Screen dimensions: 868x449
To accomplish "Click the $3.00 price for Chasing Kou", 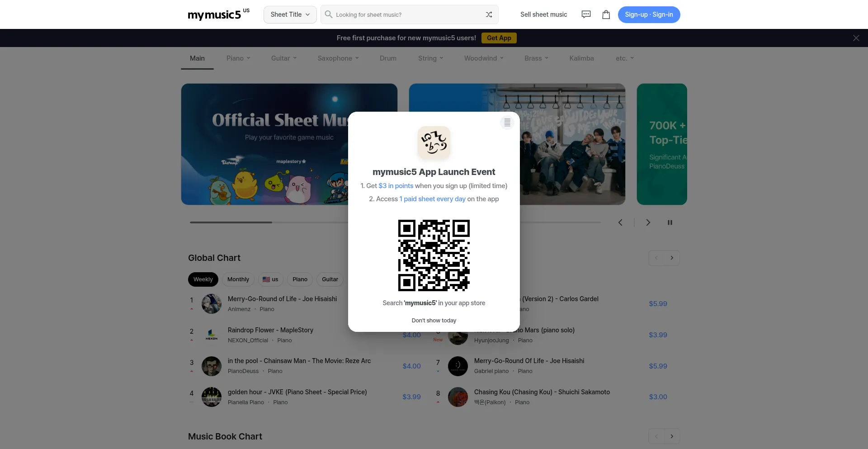I will (658, 397).
